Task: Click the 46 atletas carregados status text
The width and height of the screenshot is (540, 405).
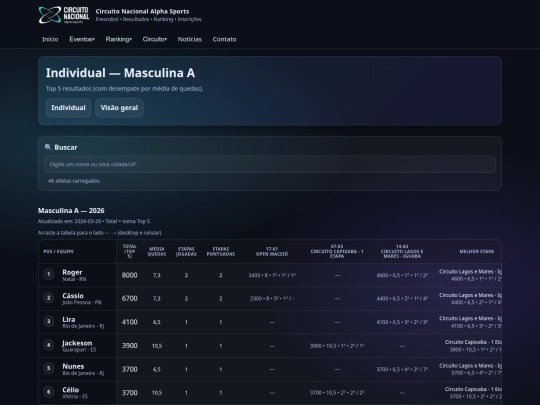Action: click(74, 181)
